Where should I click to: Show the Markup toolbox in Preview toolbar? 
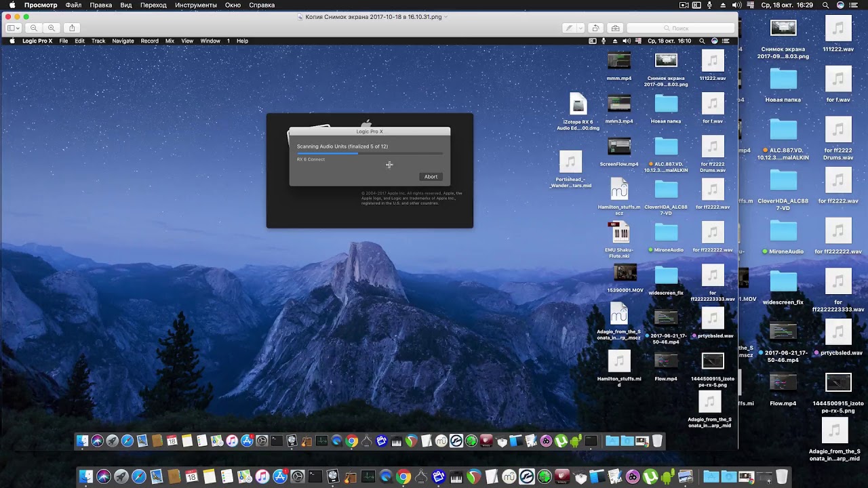click(615, 28)
